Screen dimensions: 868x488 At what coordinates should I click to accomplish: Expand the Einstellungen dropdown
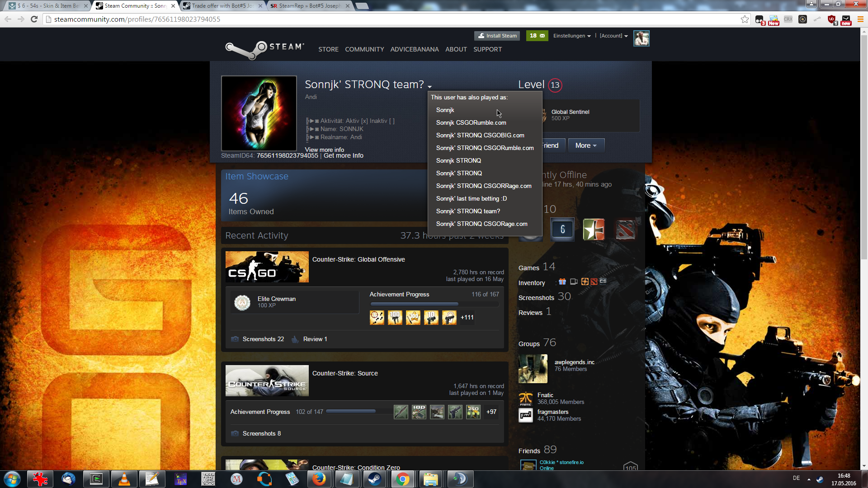pyautogui.click(x=572, y=36)
